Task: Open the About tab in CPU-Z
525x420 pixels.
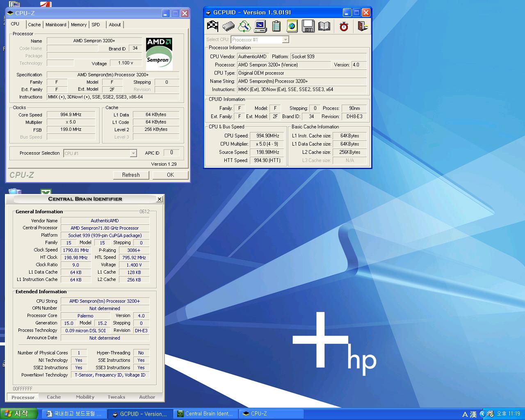Action: 115,25
